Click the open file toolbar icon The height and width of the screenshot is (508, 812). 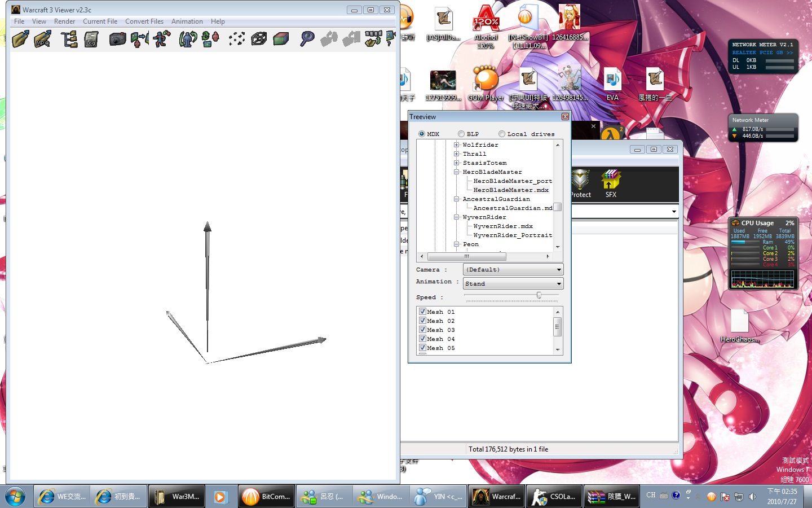coord(21,39)
